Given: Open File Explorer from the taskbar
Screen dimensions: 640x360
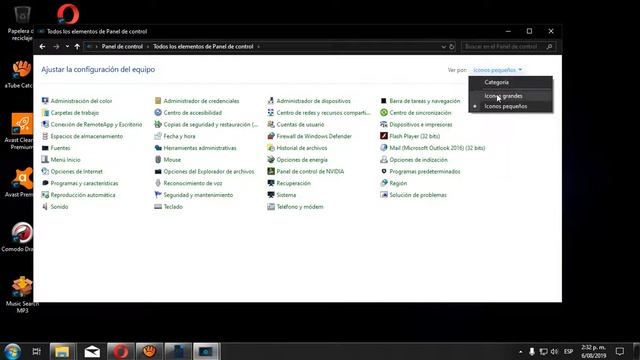Looking at the screenshot, I should point(62,351).
